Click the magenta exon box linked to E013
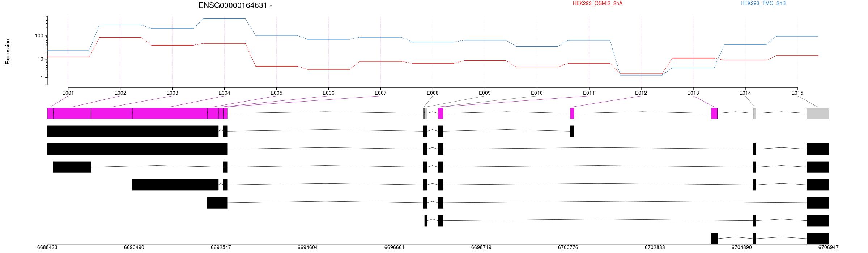The width and height of the screenshot is (868, 253). pos(714,113)
